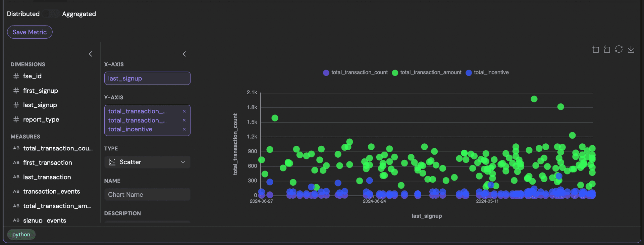Select report_type dimension
Viewport: 644px width, 245px height.
point(41,119)
